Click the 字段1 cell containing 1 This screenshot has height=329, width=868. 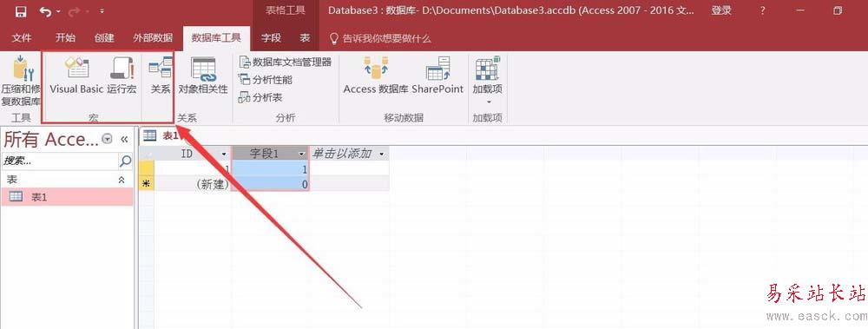270,169
